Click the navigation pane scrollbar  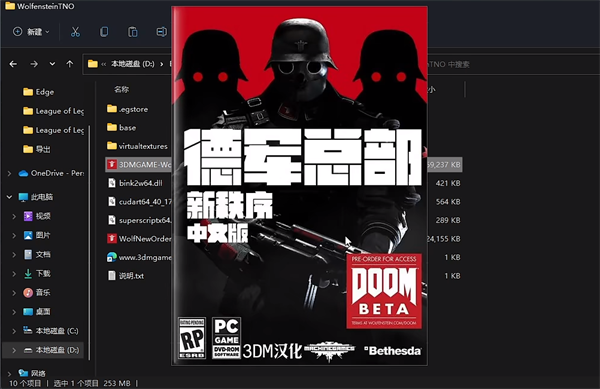click(89, 243)
